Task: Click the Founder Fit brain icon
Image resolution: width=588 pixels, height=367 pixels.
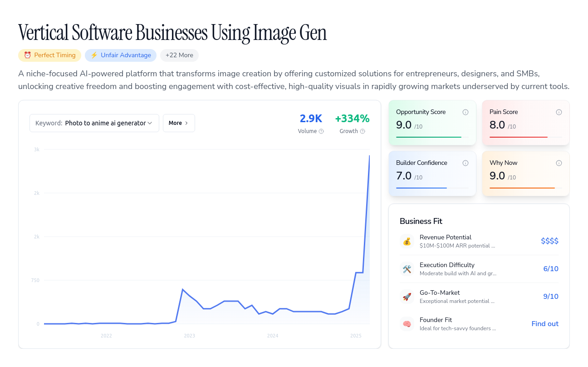Action: coord(407,324)
